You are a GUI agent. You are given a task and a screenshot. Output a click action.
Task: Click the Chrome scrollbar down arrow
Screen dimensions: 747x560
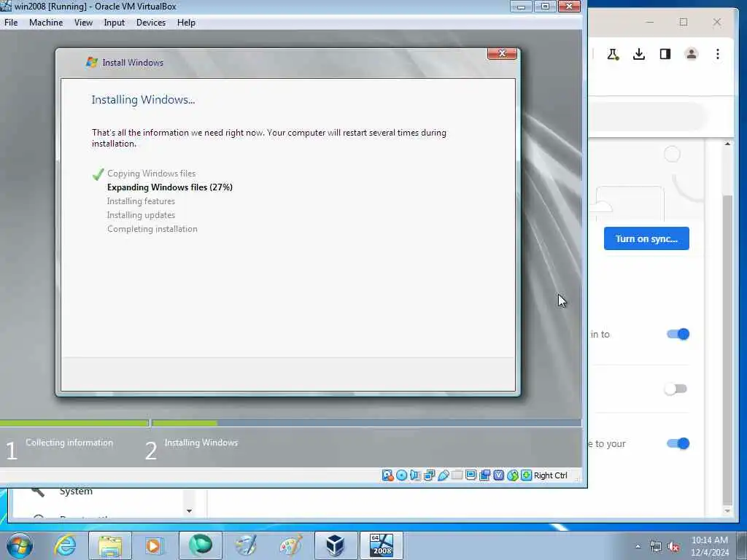[x=727, y=511]
